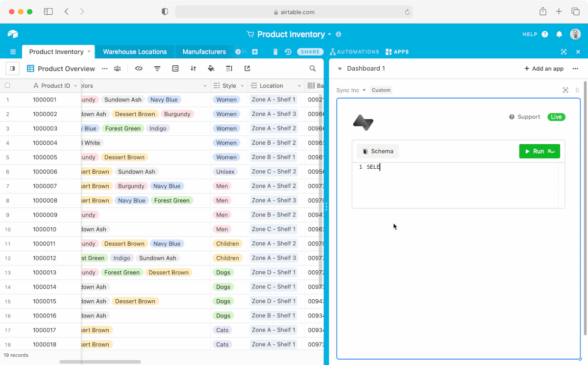Open the Sort records icon
The image size is (588, 365).
click(x=193, y=69)
